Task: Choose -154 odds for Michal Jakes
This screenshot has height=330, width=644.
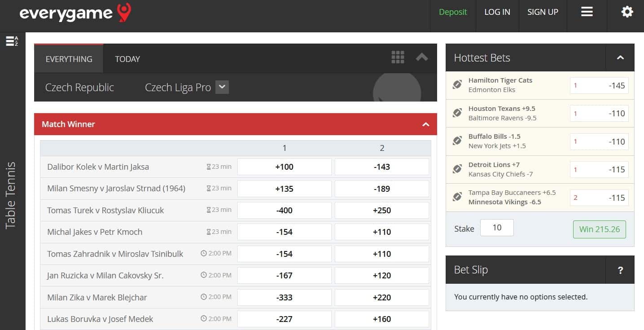Action: pyautogui.click(x=284, y=232)
